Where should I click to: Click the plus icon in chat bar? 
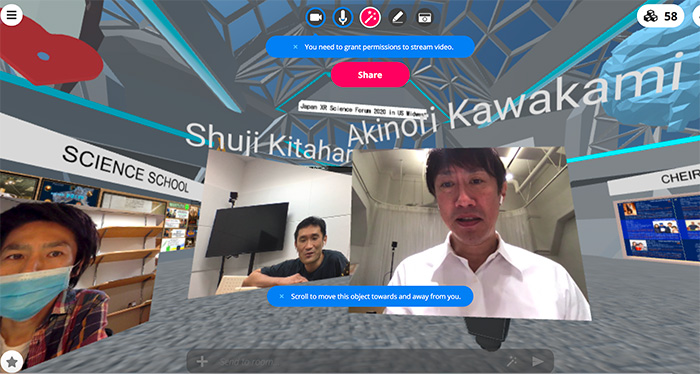(x=202, y=362)
